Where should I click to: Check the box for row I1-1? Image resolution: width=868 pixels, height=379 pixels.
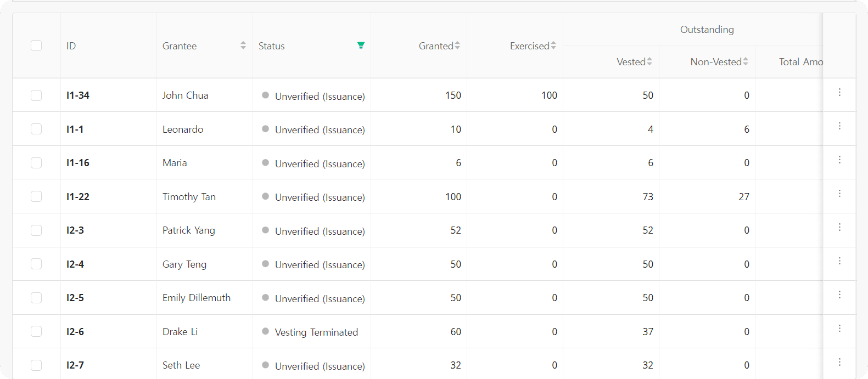(36, 129)
